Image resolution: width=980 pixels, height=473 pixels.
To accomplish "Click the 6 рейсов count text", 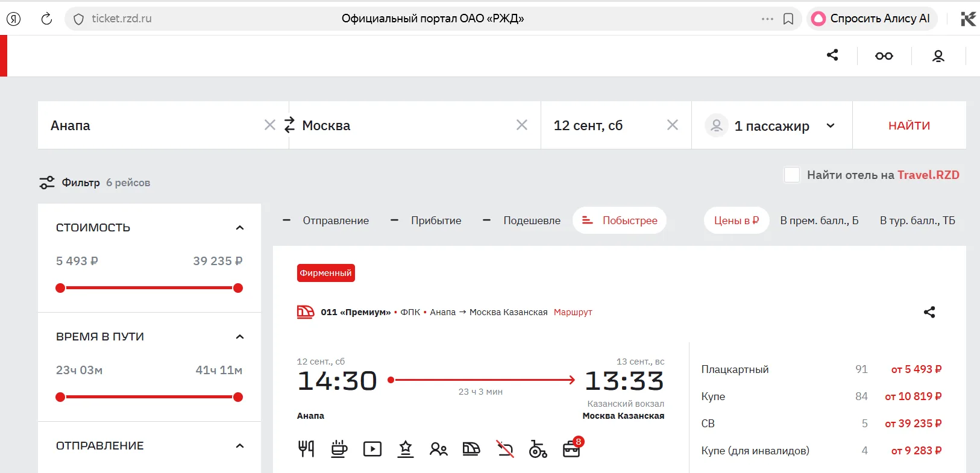I will coord(128,183).
